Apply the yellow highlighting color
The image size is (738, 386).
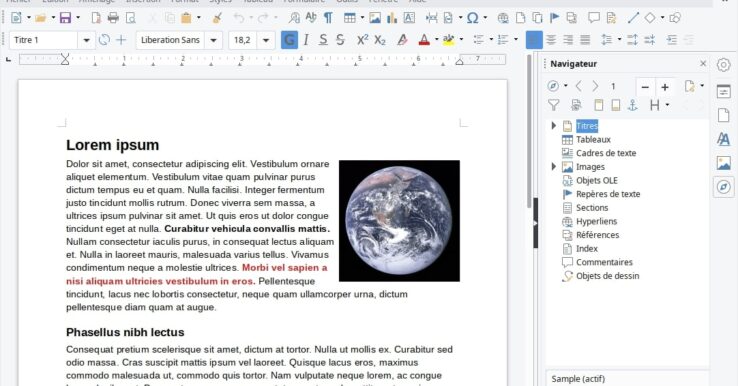pos(449,40)
